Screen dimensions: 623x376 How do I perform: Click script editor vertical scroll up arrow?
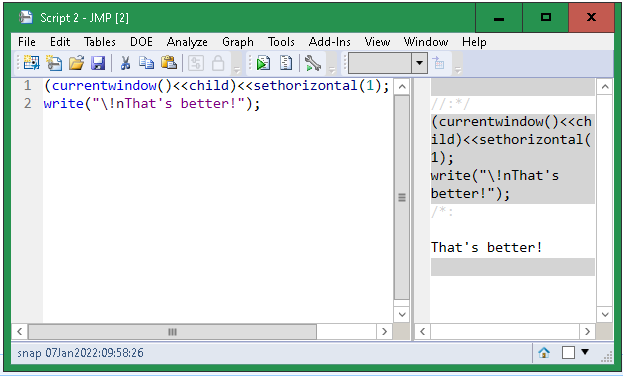click(402, 86)
